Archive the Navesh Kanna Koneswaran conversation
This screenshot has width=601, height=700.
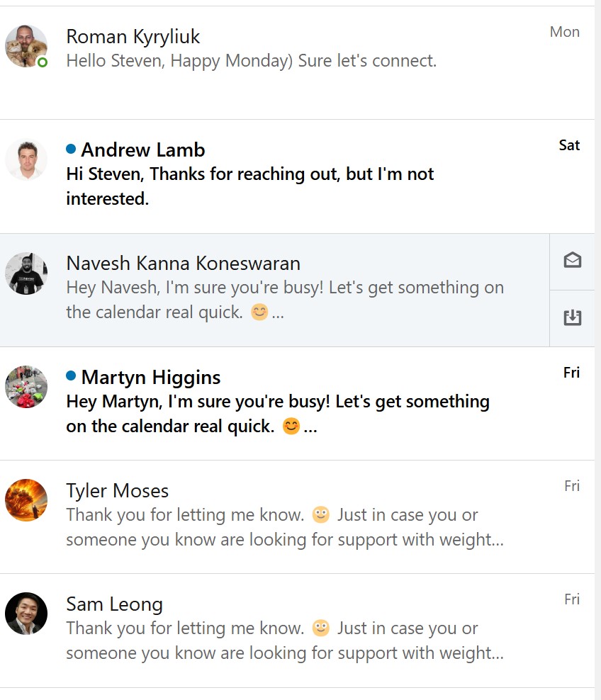[572, 318]
